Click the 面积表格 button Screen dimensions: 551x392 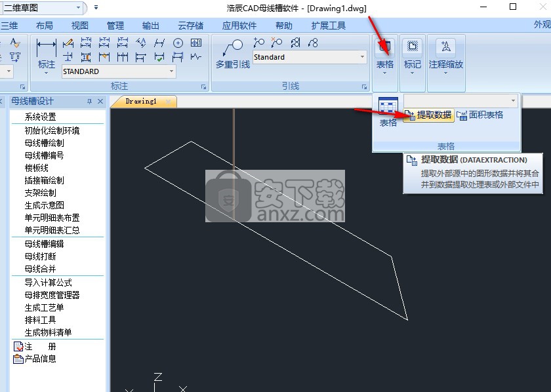480,115
